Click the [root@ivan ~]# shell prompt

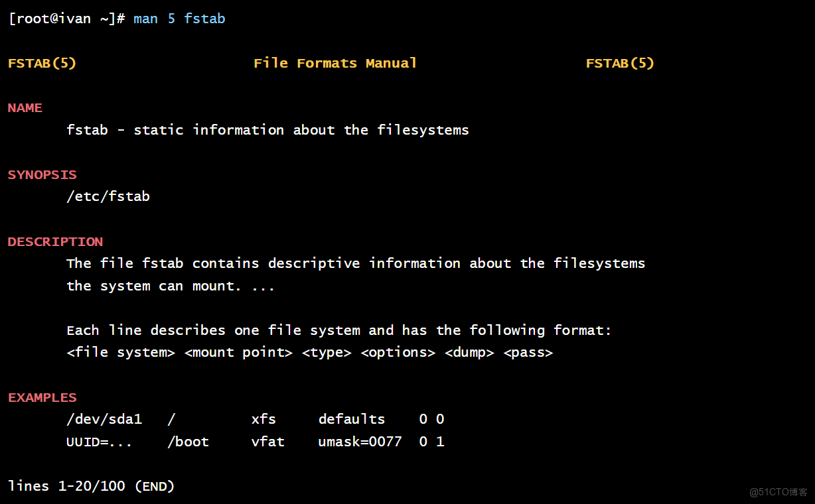[66, 19]
